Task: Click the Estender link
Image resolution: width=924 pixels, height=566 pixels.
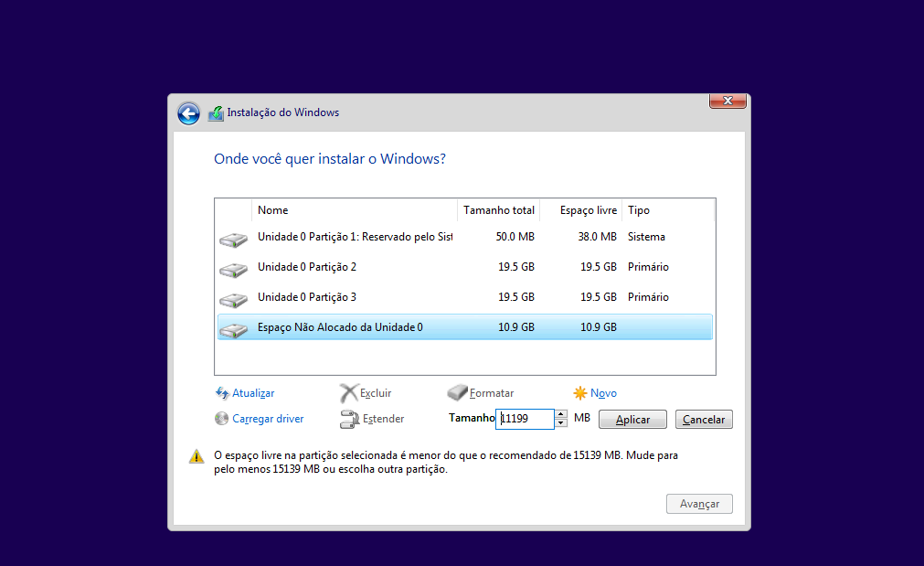Action: point(384,419)
